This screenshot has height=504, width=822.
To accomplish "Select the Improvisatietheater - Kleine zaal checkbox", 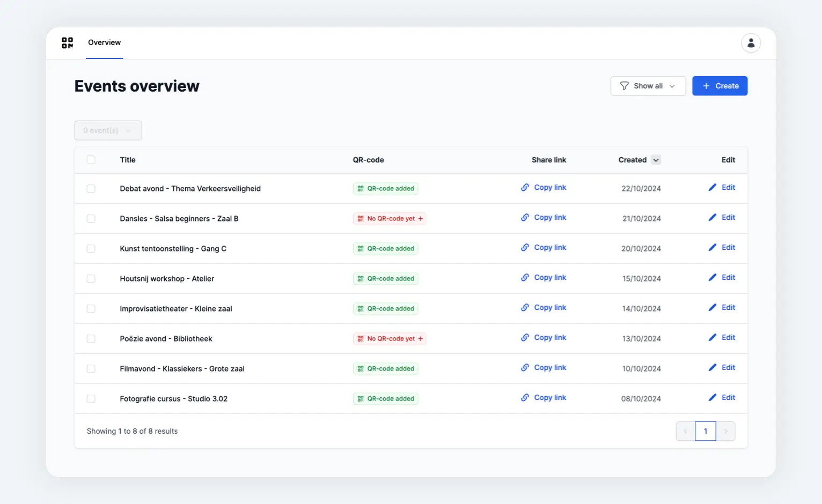I will point(91,309).
